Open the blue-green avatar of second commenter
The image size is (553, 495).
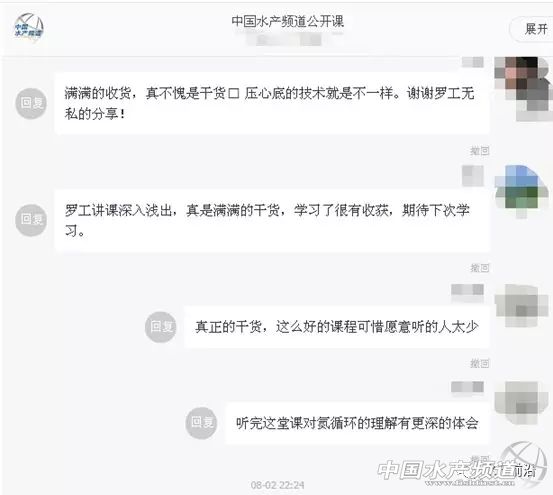(522, 191)
